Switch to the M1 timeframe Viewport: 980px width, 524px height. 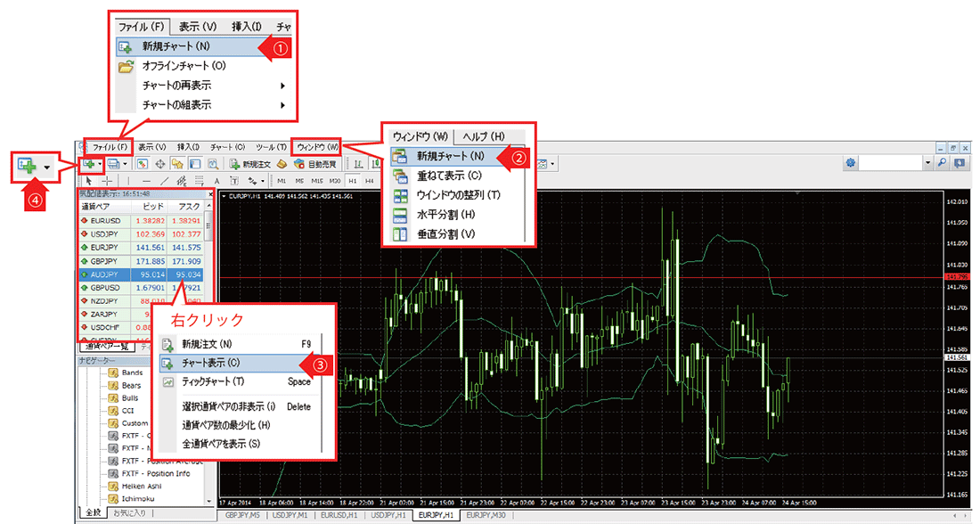click(x=282, y=181)
